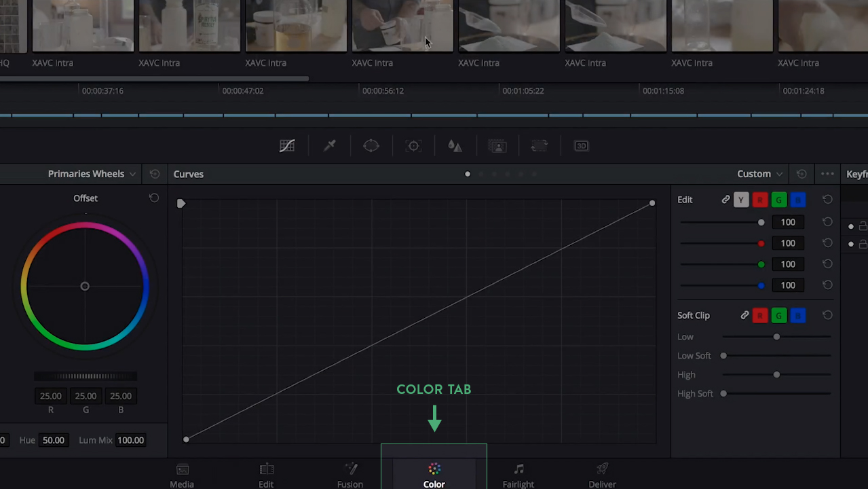Toggle the channel link in curves Edit
This screenshot has width=868, height=489.
725,199
